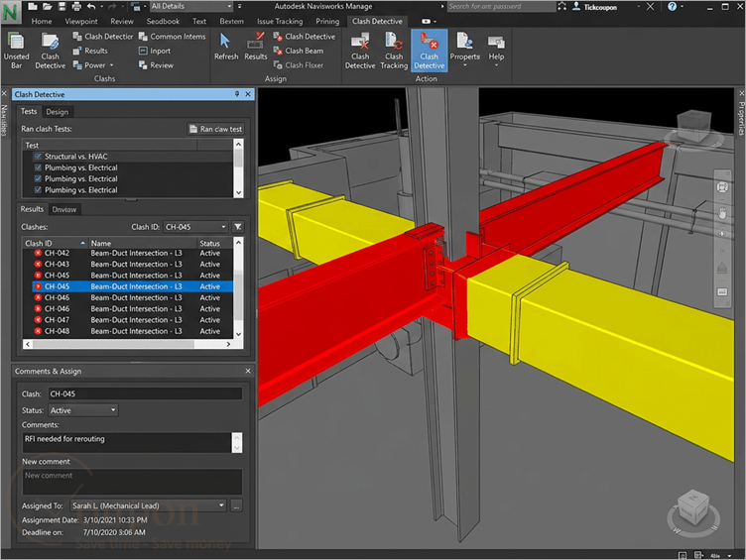Expand the Power dropdown in Clashs group
The height and width of the screenshot is (560, 746).
[x=112, y=65]
